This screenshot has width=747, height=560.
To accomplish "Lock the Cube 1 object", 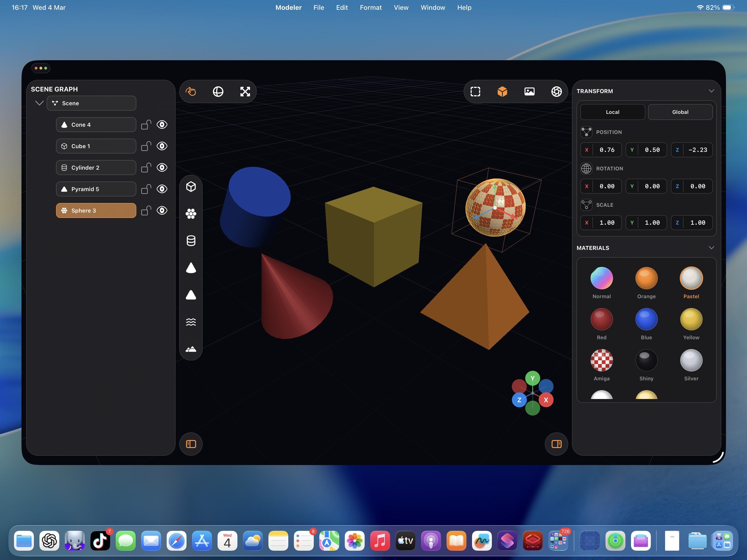I will coord(146,146).
